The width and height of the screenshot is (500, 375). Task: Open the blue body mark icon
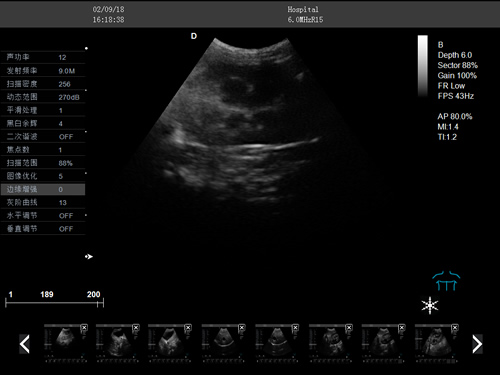[x=446, y=281]
